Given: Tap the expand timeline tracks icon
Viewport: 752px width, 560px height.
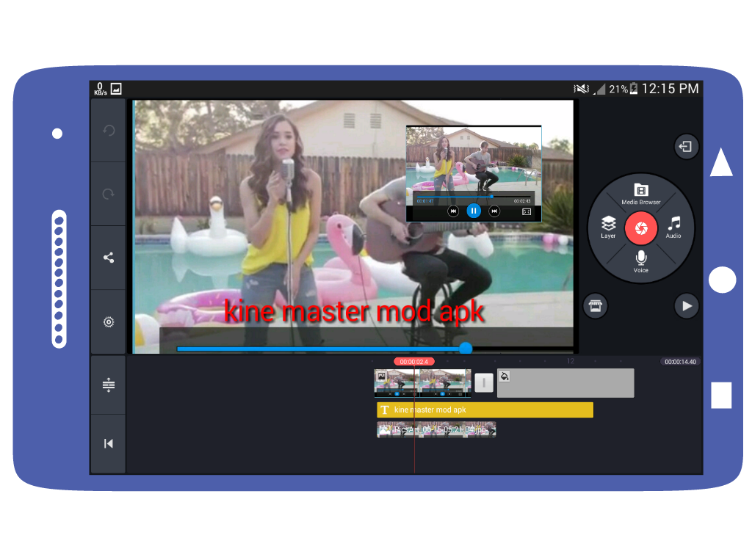Looking at the screenshot, I should [x=109, y=385].
